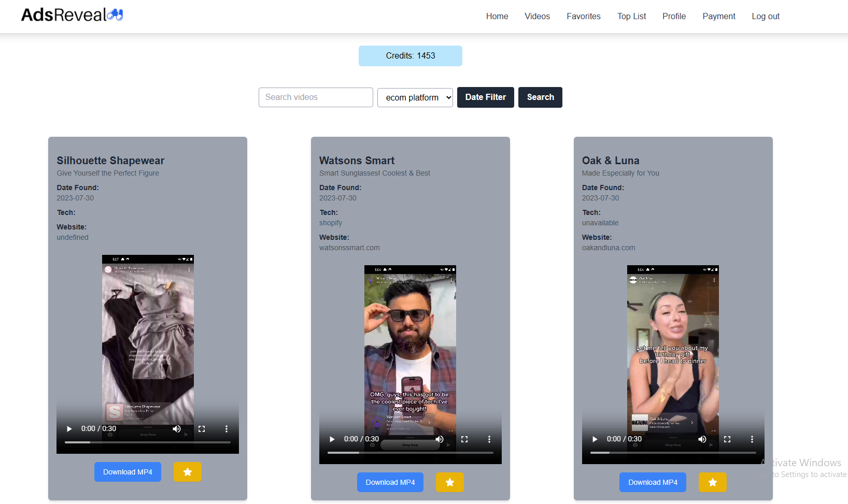Favorite Silhouette Shapewear with star button
Screen dimensions: 848x504
tap(188, 472)
